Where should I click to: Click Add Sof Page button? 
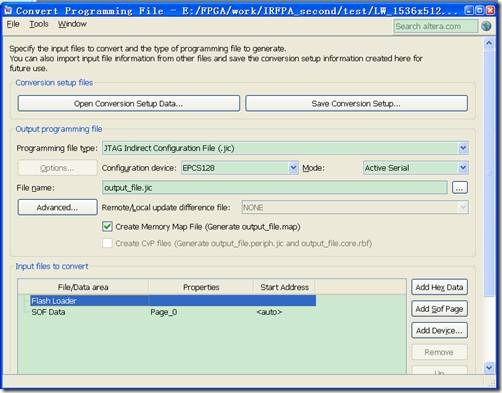click(x=439, y=309)
